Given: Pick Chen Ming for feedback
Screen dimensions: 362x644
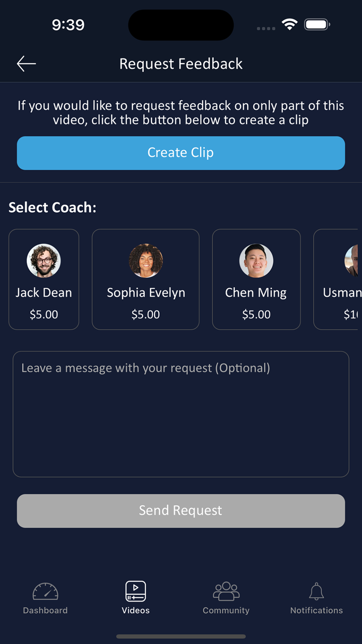Looking at the screenshot, I should [256, 280].
